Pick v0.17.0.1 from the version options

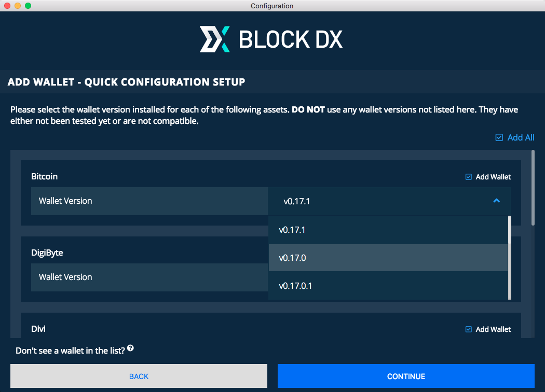point(388,286)
